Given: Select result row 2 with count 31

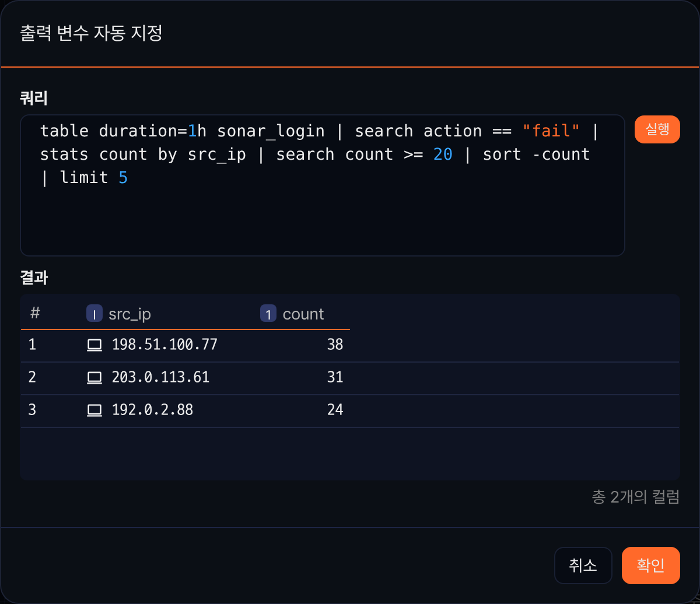Looking at the screenshot, I should pos(350,378).
